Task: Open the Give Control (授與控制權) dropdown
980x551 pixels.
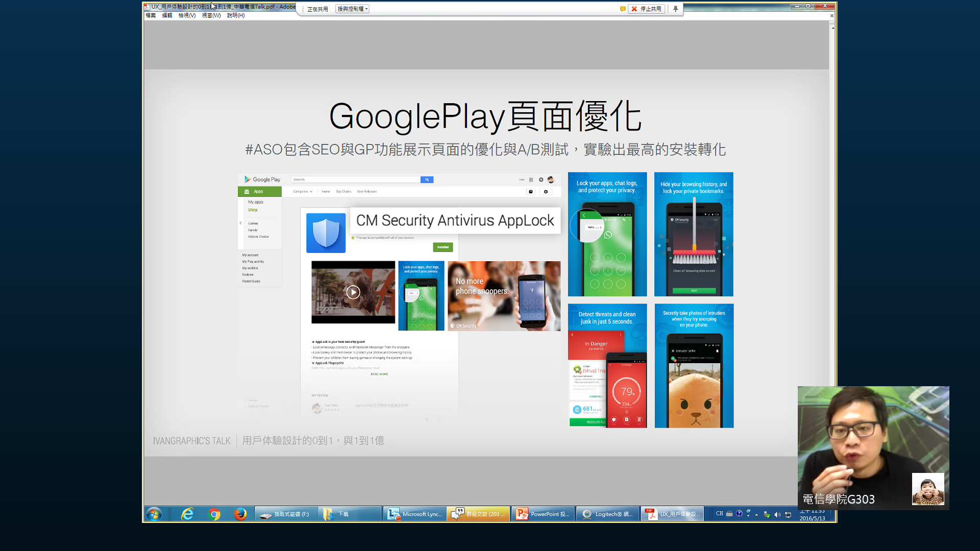Action: pyautogui.click(x=352, y=9)
